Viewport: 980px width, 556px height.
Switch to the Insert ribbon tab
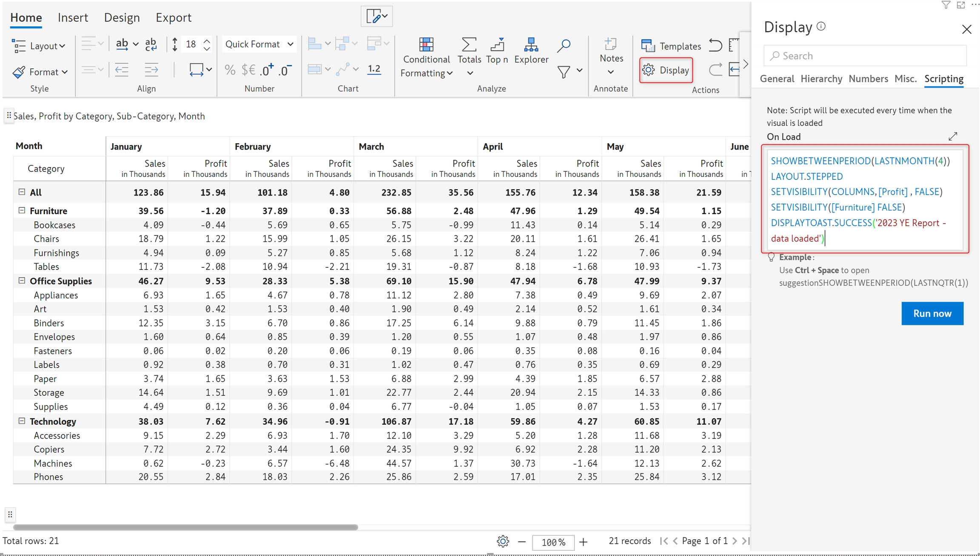(73, 17)
